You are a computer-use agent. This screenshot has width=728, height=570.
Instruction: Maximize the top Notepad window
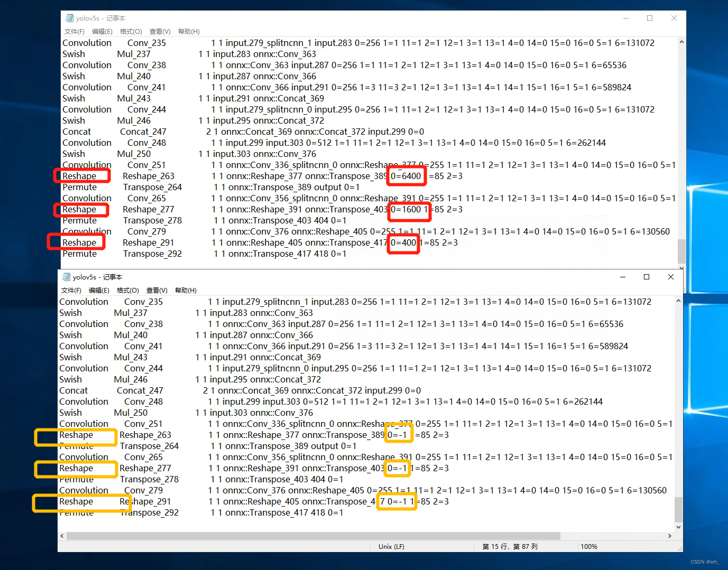pyautogui.click(x=650, y=18)
